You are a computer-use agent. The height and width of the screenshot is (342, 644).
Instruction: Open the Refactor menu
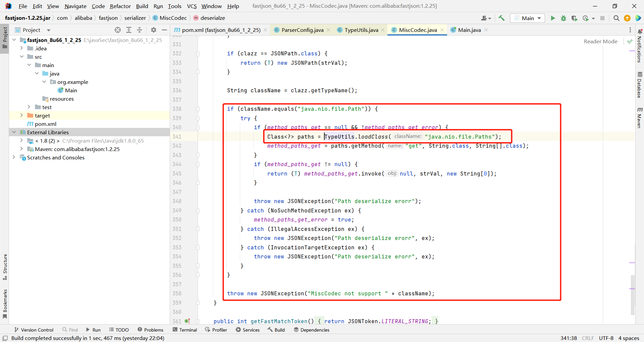click(x=120, y=6)
